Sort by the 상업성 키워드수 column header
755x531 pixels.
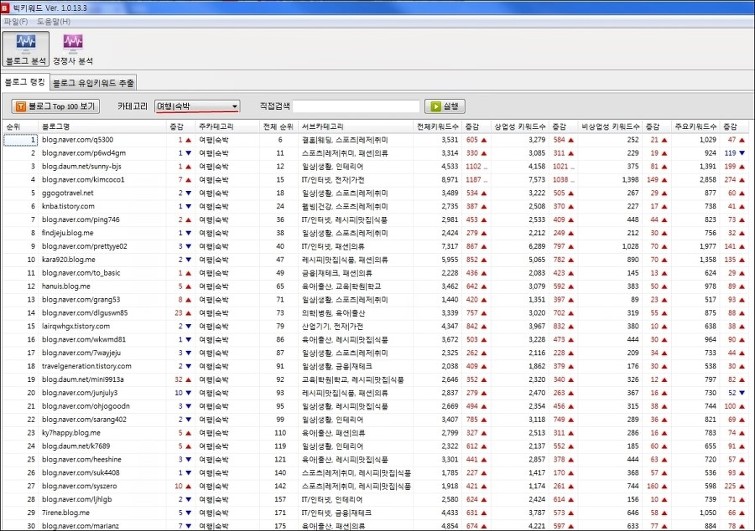point(520,127)
